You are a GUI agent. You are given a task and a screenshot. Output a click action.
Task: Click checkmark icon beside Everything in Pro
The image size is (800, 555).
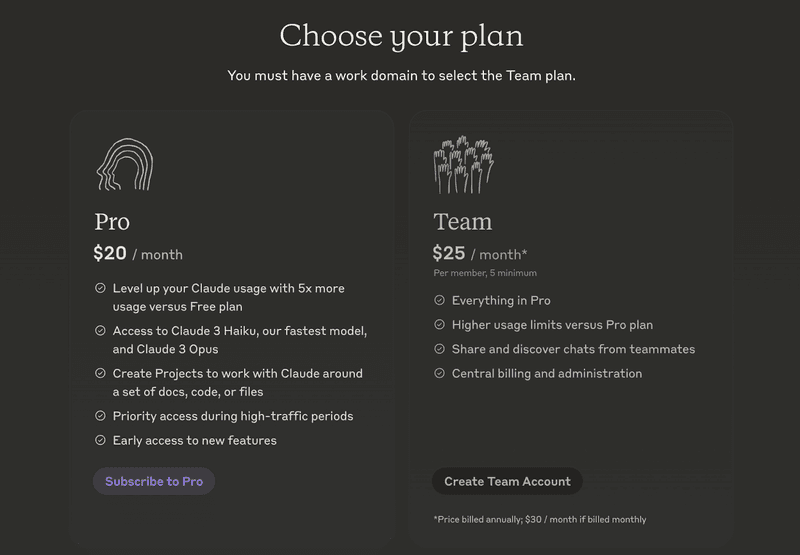[439, 300]
